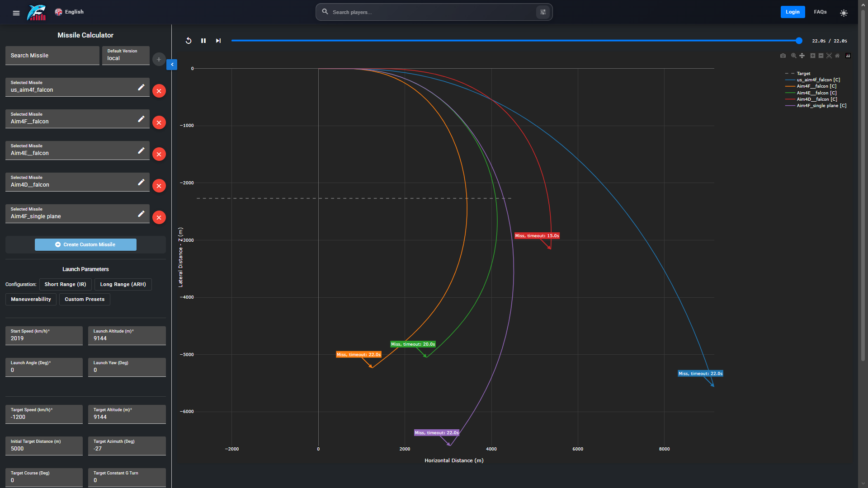Hide the Aim4F_single plane trace in the legend
868x488 pixels.
821,106
